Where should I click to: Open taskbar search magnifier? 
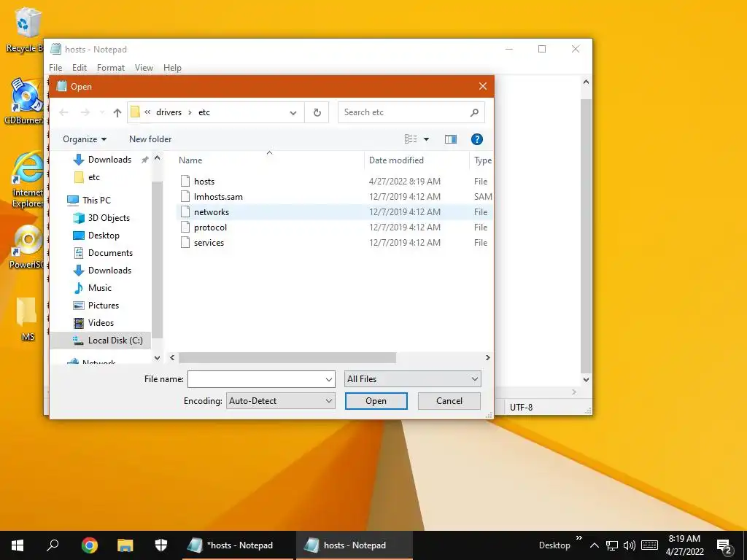(x=53, y=545)
